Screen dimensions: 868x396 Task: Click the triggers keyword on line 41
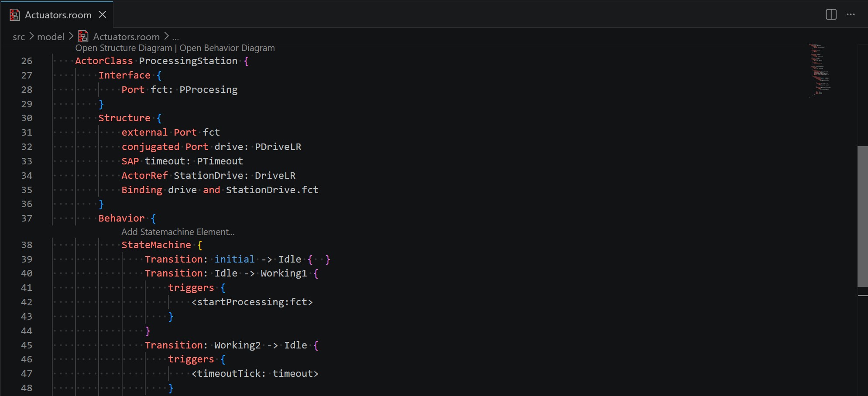click(191, 288)
